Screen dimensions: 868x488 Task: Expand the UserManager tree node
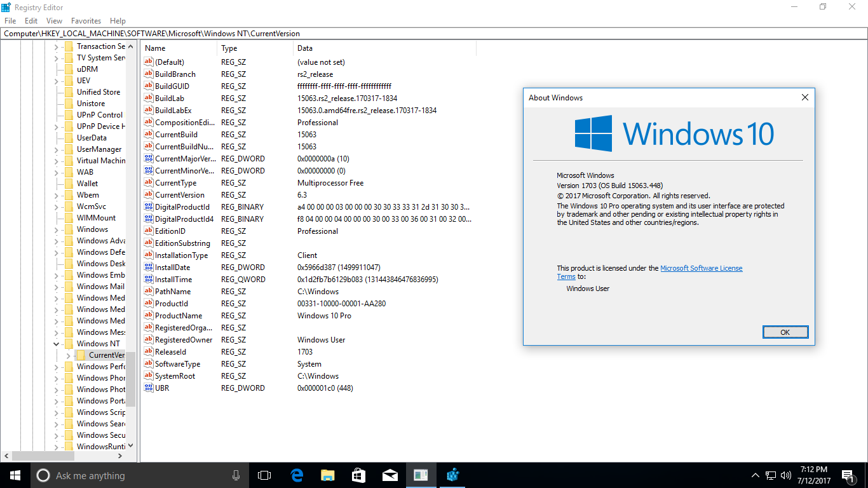(56, 149)
